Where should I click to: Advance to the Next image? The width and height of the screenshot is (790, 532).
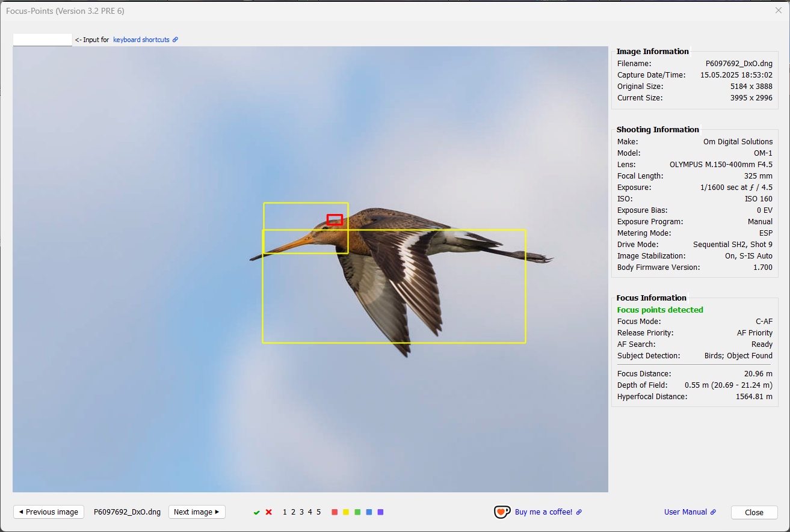197,512
